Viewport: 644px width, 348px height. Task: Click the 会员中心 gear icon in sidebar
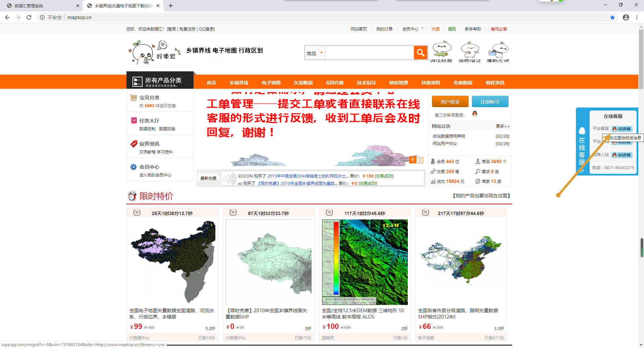[x=133, y=167]
